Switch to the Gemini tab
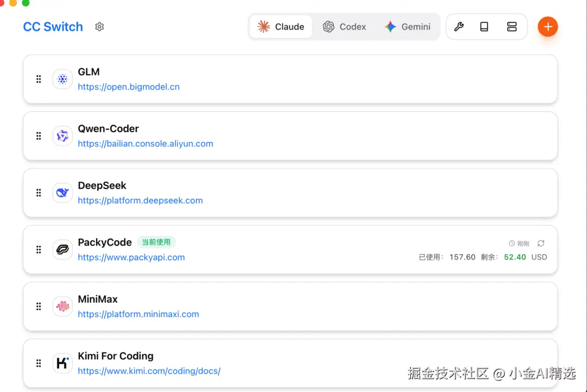The height and width of the screenshot is (392, 587). pyautogui.click(x=408, y=27)
